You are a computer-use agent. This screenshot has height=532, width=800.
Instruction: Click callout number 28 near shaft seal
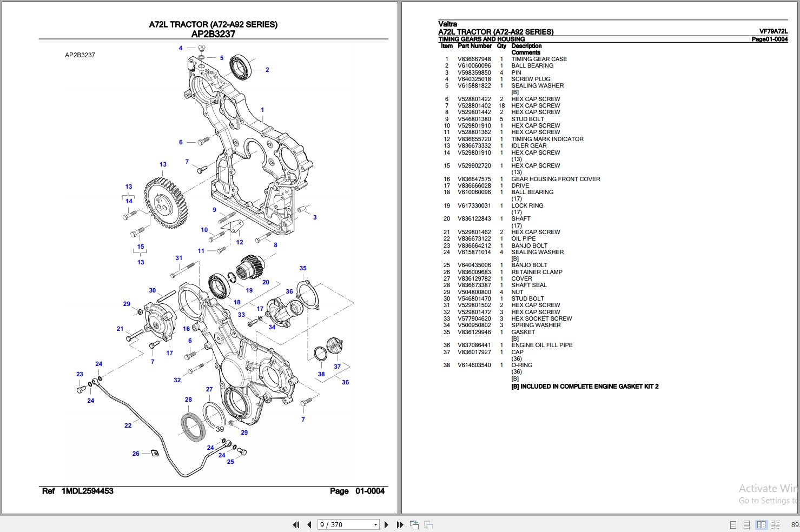(188, 400)
